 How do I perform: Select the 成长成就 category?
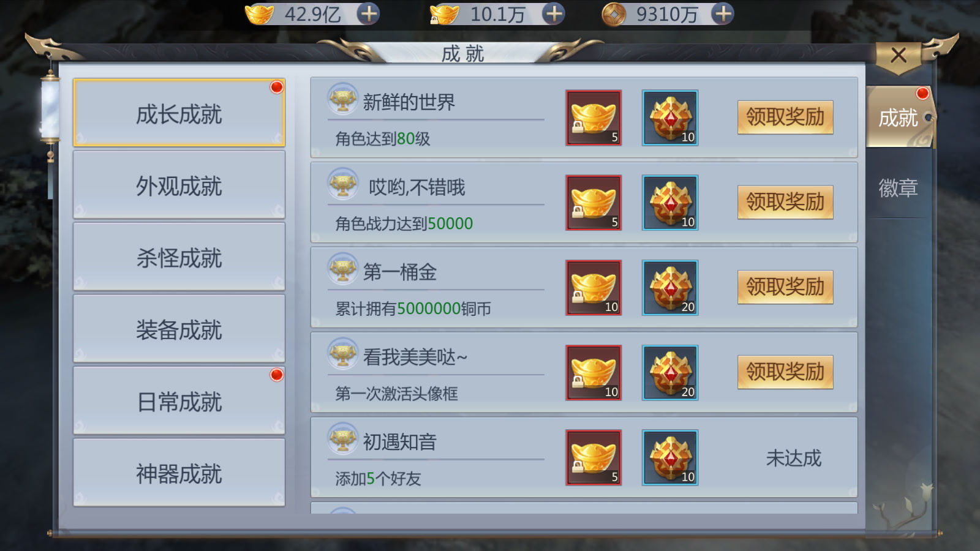coord(179,113)
